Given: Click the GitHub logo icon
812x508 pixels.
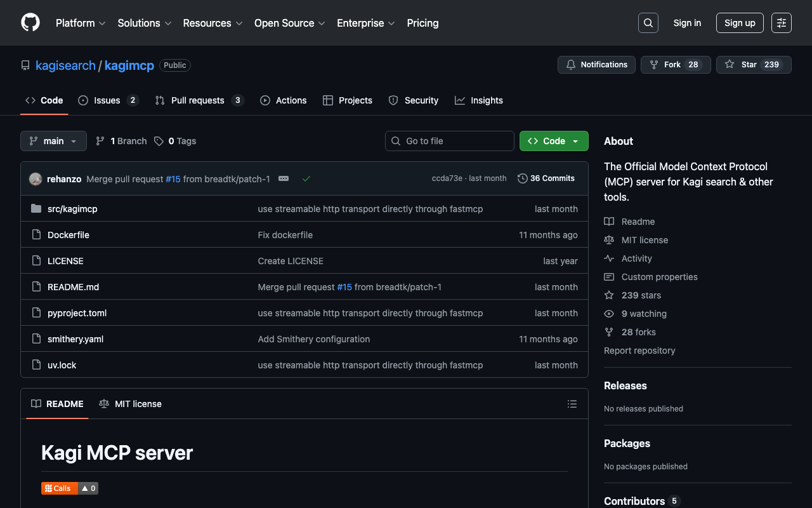Looking at the screenshot, I should [x=30, y=23].
